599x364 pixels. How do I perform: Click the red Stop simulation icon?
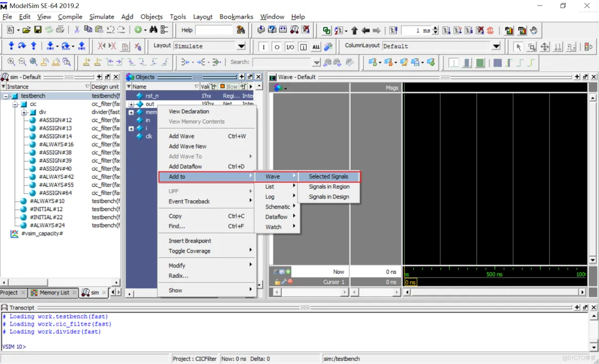click(490, 30)
